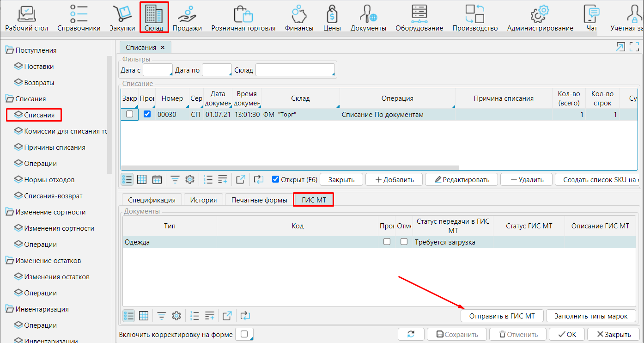Viewport: 644px width, 343px height.
Task: Collapse the Поступления folder in sidebar
Action: pos(9,50)
